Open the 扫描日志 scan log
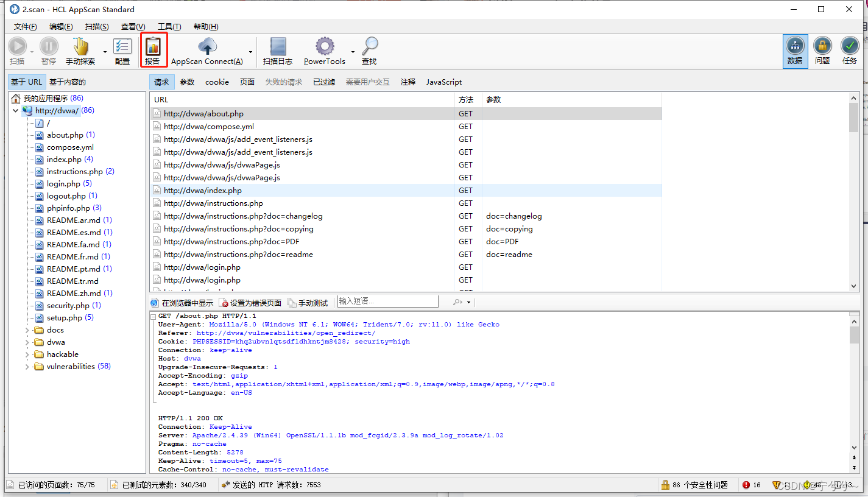868x497 pixels. [278, 51]
